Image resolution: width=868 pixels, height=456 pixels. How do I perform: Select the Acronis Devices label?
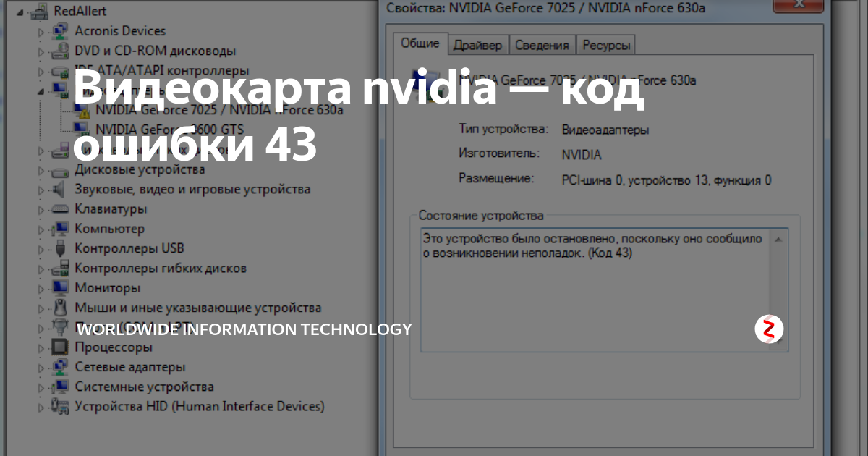point(120,31)
